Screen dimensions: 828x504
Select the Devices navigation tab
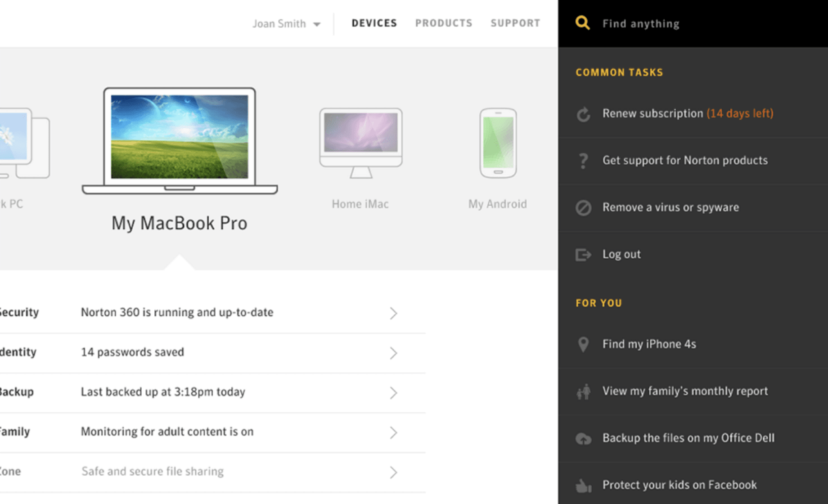point(374,23)
